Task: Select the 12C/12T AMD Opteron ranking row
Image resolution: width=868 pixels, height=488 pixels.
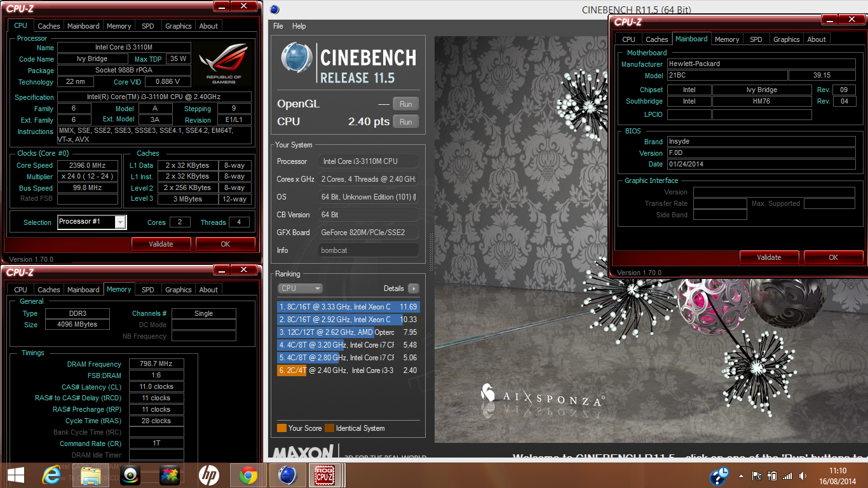Action: pyautogui.click(x=348, y=332)
